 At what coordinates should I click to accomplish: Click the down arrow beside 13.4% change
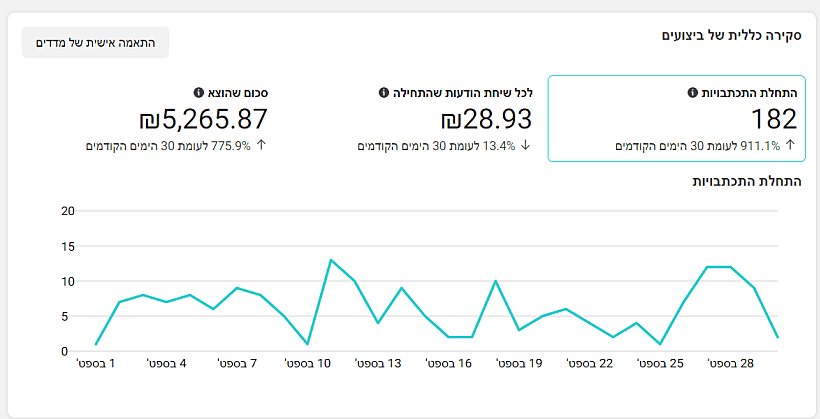point(526,146)
